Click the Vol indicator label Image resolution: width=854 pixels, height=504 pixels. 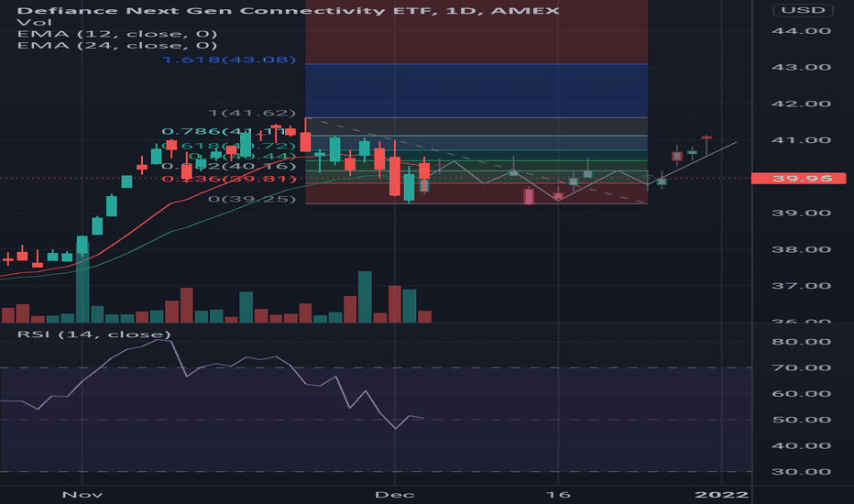34,22
